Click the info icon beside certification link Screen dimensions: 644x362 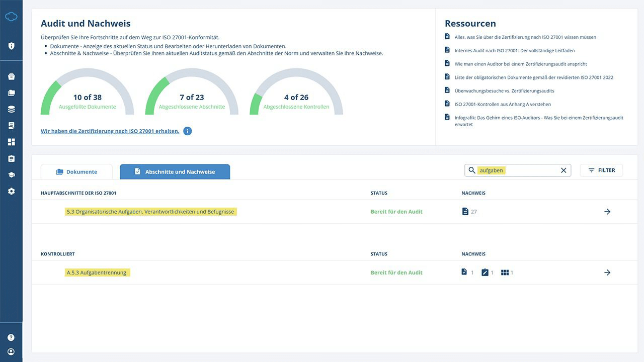[187, 131]
